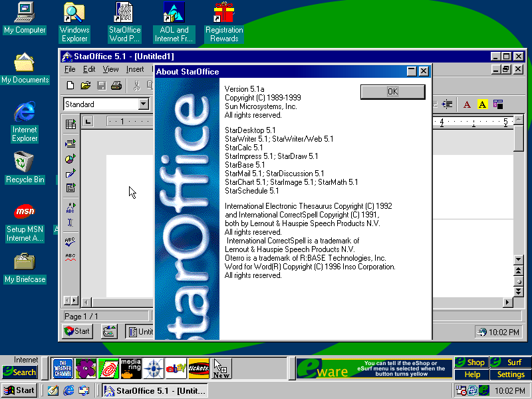
Task: Open the File menu
Action: point(70,69)
